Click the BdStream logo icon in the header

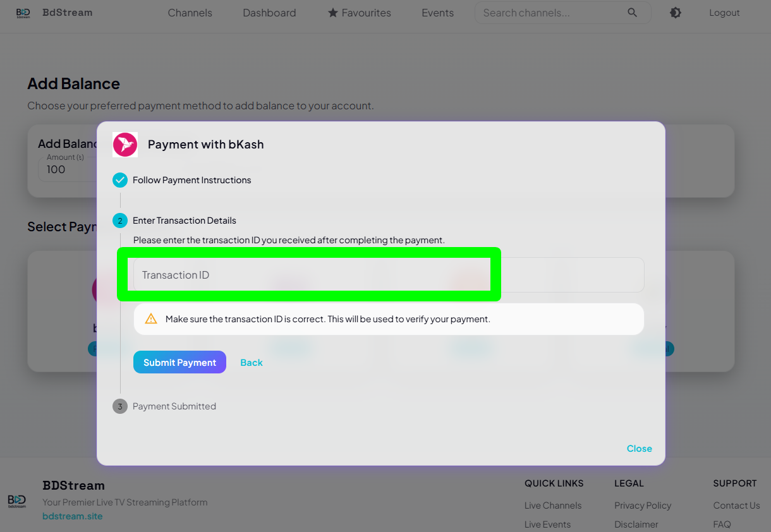pyautogui.click(x=23, y=13)
